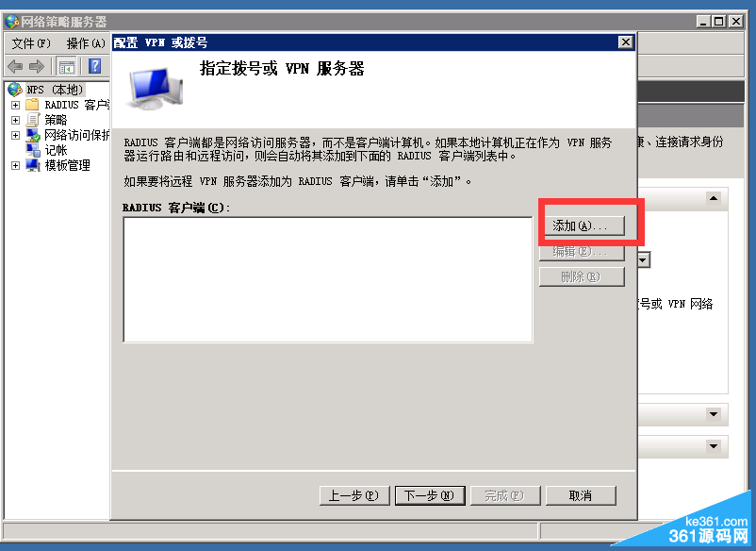This screenshot has width=756, height=551.
Task: Select the NPS (本地) globe icon
Action: 15,90
